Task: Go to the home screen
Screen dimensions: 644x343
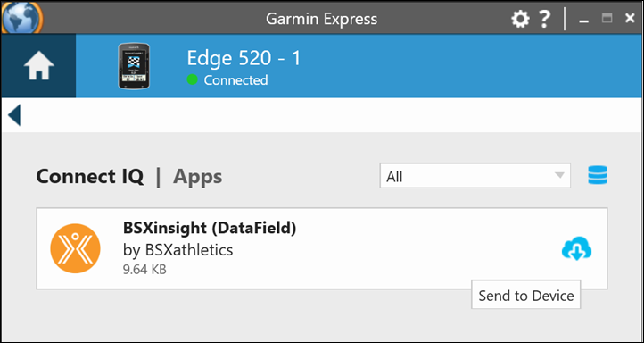Action: (x=38, y=66)
